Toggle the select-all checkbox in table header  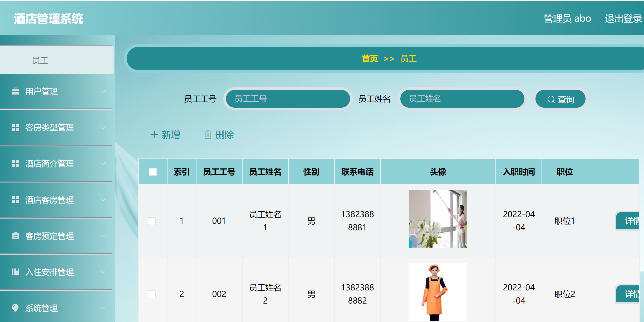153,172
